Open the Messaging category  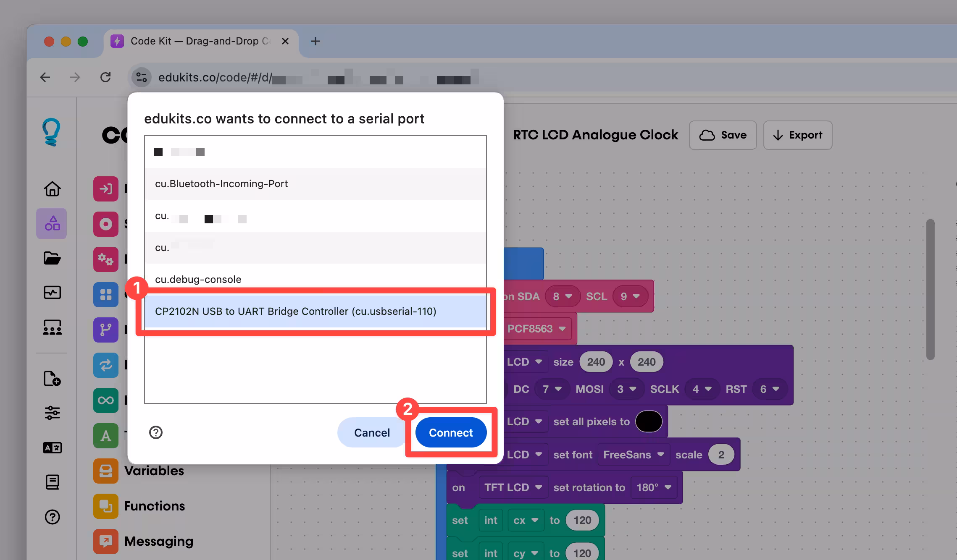[x=159, y=541]
